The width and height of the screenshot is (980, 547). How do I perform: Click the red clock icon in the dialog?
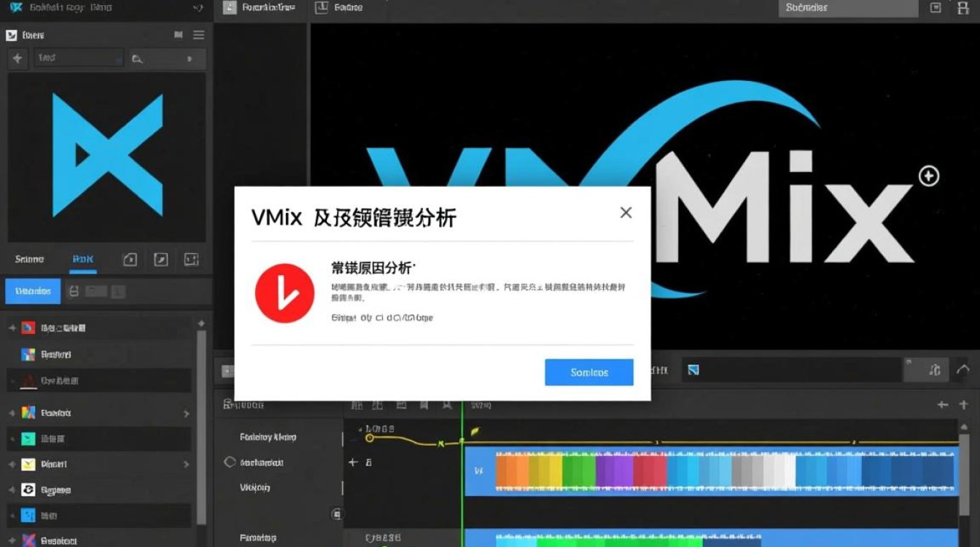pos(284,293)
